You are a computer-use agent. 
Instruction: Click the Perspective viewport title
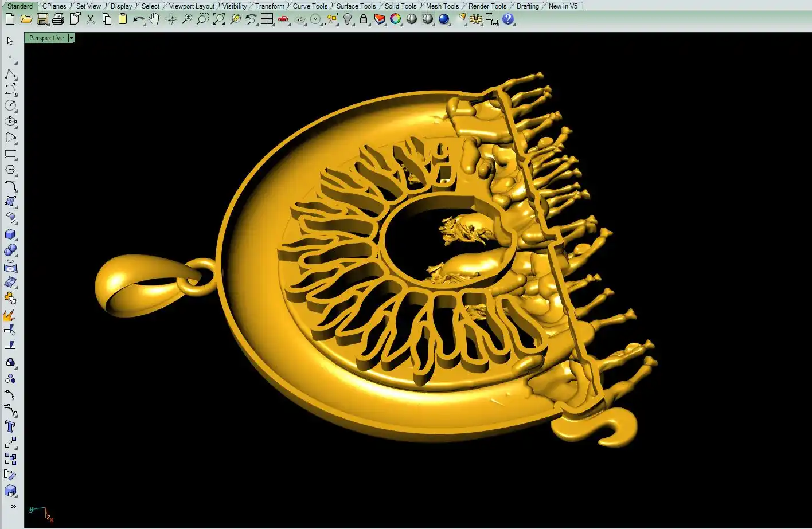click(46, 38)
